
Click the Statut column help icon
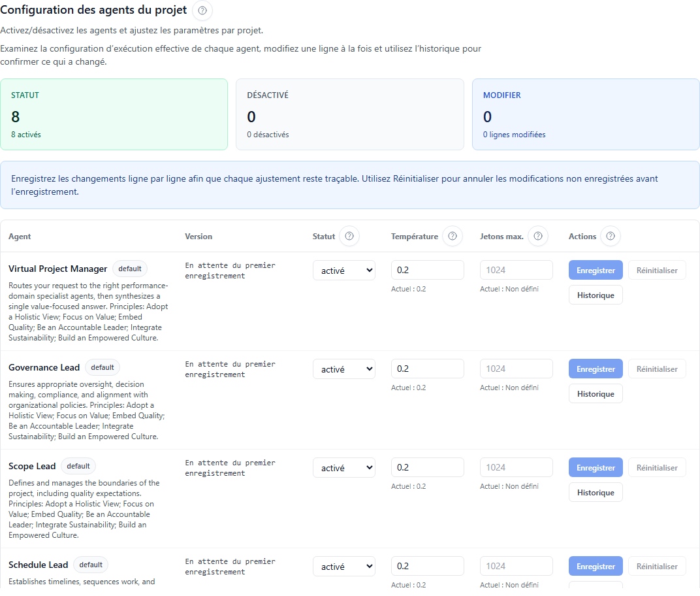click(x=350, y=237)
